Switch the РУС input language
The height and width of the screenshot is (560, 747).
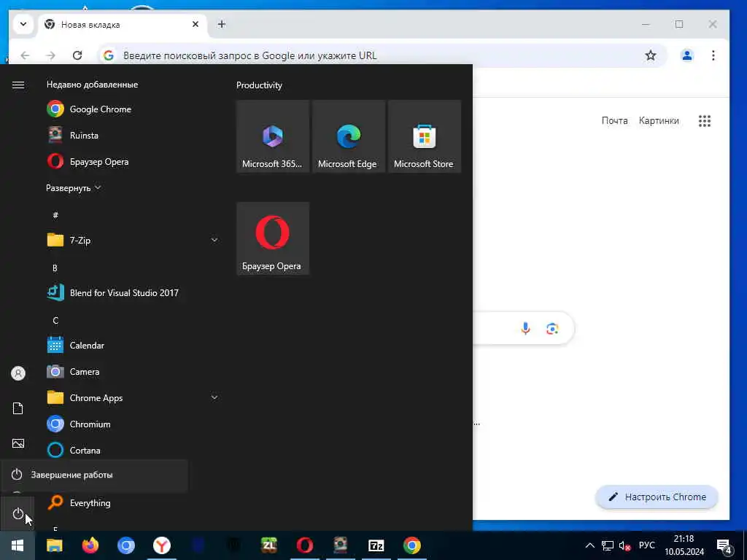646,545
